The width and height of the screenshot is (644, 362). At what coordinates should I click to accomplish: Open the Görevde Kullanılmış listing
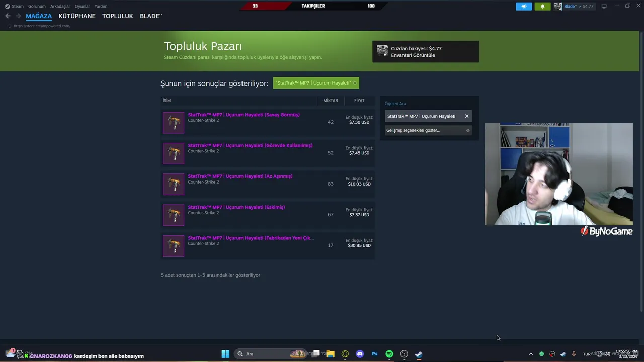[250, 145]
